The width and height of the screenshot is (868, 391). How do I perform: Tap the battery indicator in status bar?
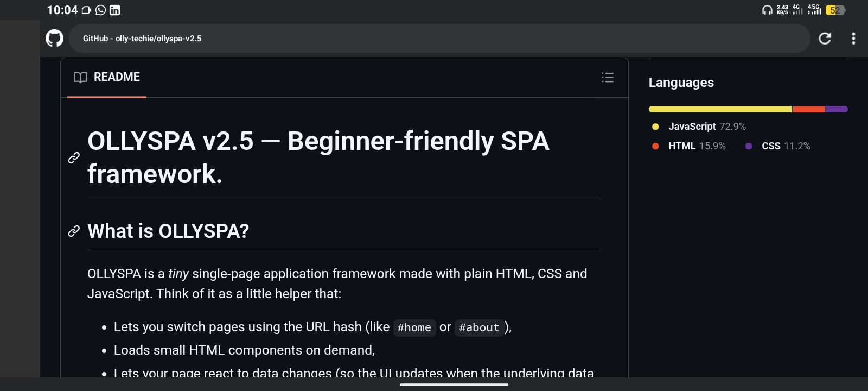[835, 10]
